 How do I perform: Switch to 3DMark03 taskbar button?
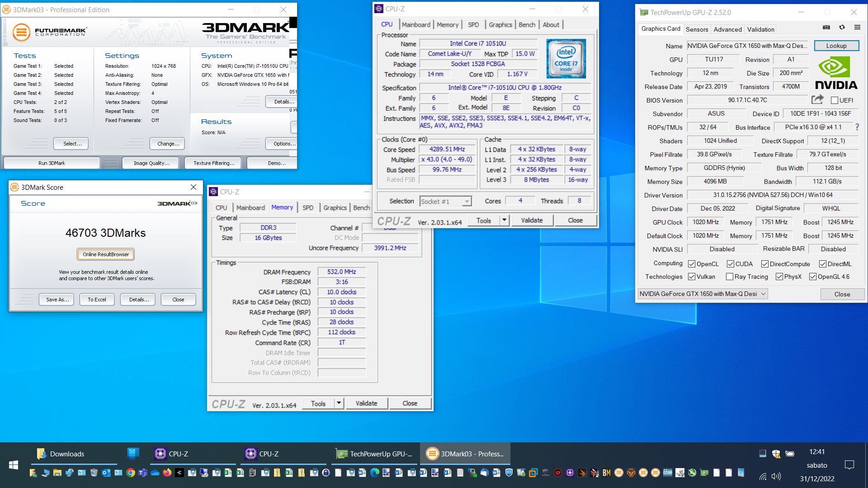click(x=465, y=454)
